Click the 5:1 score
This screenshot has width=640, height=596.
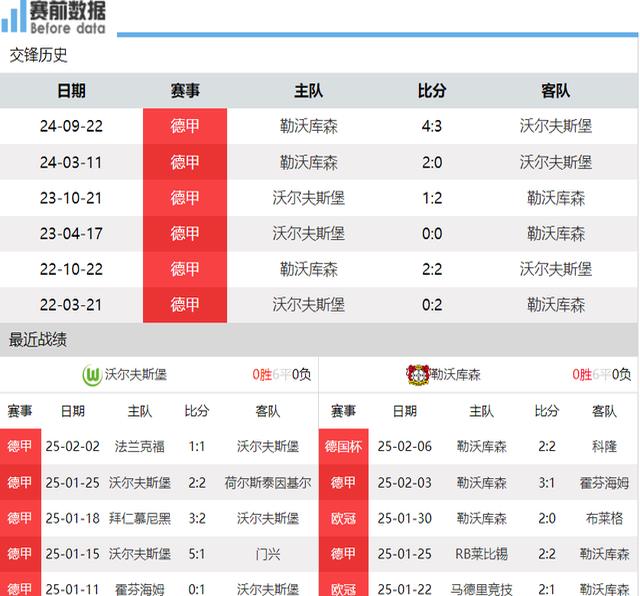197,554
